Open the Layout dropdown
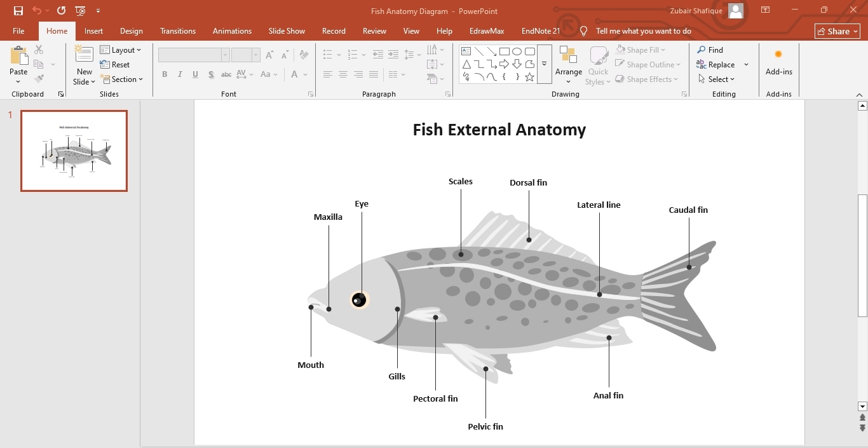868x448 pixels. point(122,50)
